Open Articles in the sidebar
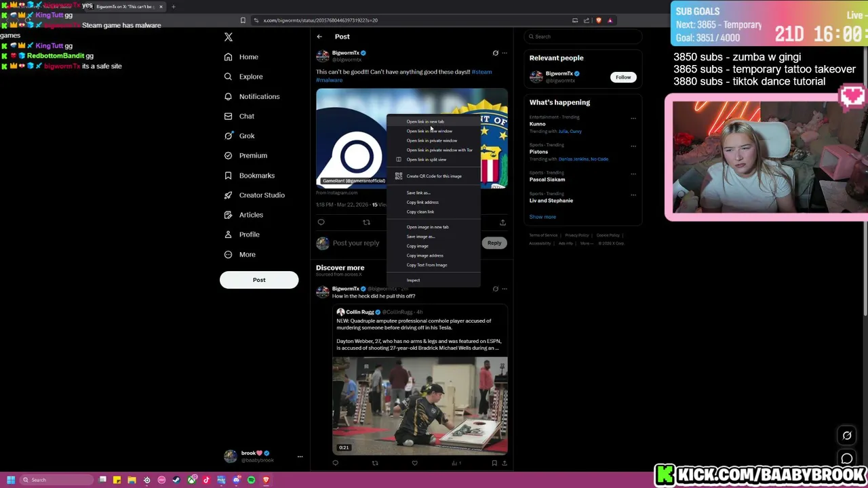 (x=243, y=215)
